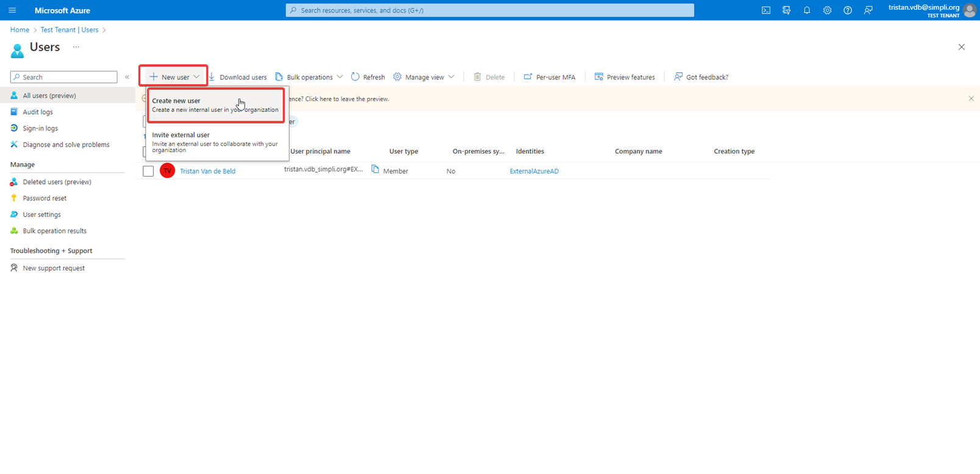This screenshot has width=980, height=474.
Task: Open the Directories and subscriptions filter icon
Action: click(x=787, y=10)
